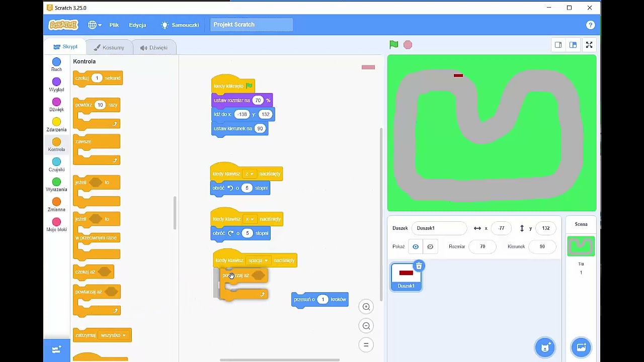
Task: Click the Kierunek value field
Action: click(x=542, y=246)
